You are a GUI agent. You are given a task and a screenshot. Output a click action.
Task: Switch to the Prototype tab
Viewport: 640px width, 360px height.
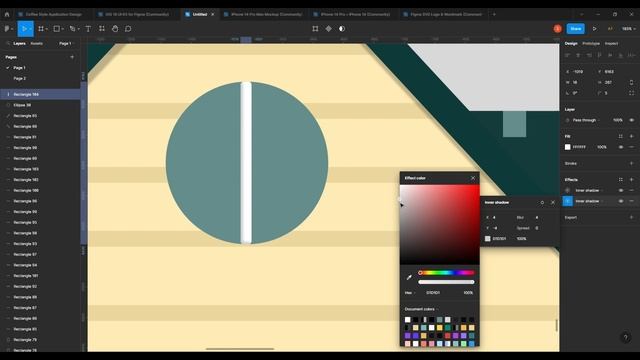click(591, 43)
